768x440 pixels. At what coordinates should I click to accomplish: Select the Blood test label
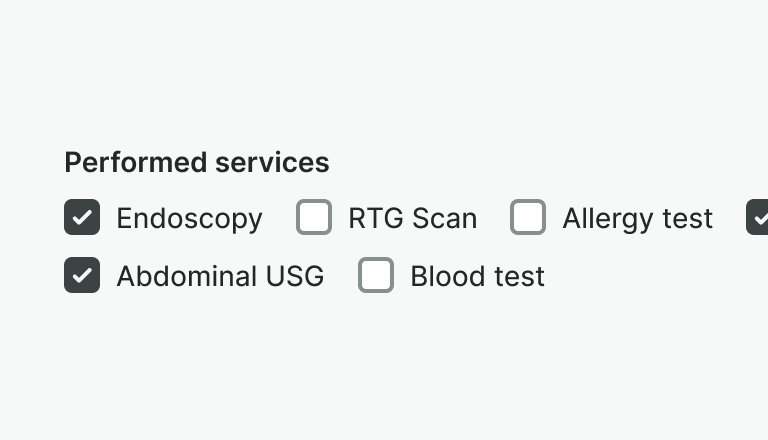tap(477, 276)
